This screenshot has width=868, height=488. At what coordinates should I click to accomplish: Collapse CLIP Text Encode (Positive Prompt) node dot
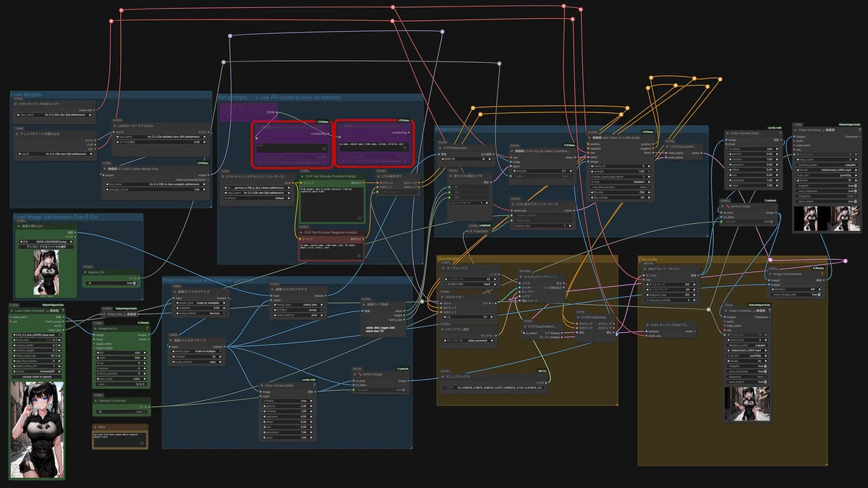[x=304, y=176]
